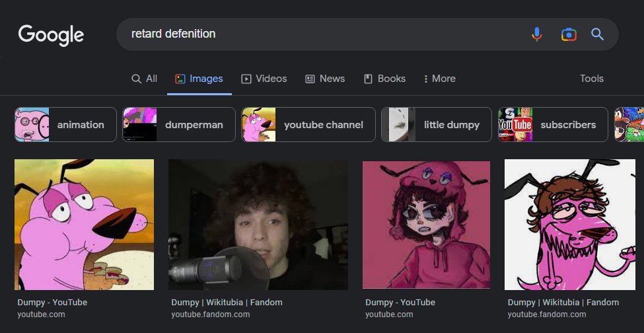644x333 pixels.
Task: Open the Videos tab
Action: click(264, 79)
